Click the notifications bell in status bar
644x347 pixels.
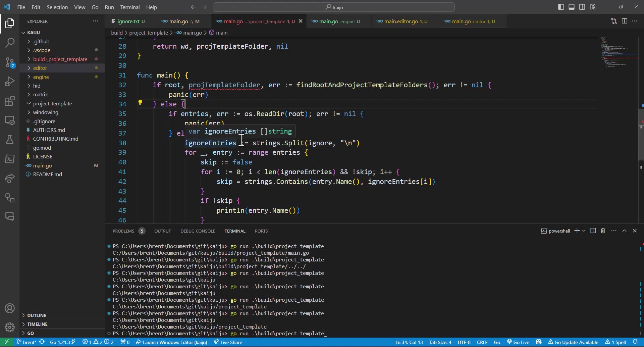coord(637,342)
